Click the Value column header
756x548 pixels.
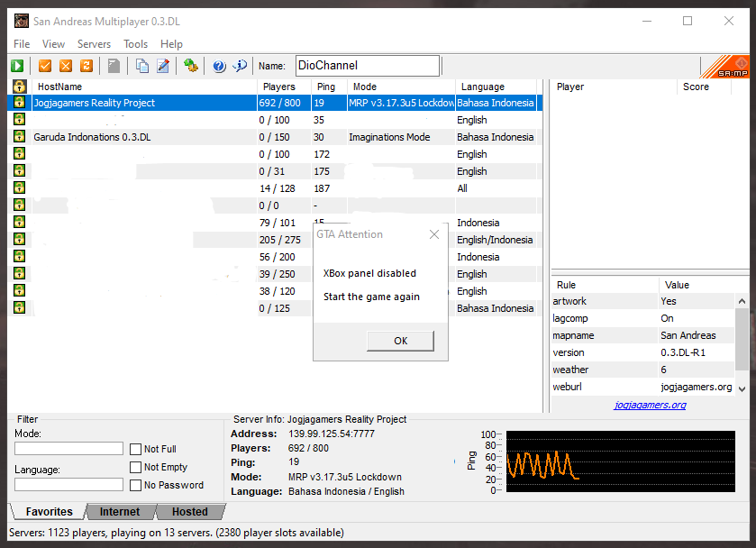point(697,285)
